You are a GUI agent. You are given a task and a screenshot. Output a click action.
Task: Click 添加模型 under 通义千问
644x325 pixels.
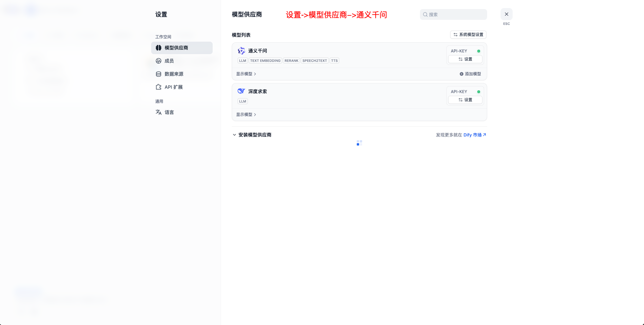click(470, 74)
